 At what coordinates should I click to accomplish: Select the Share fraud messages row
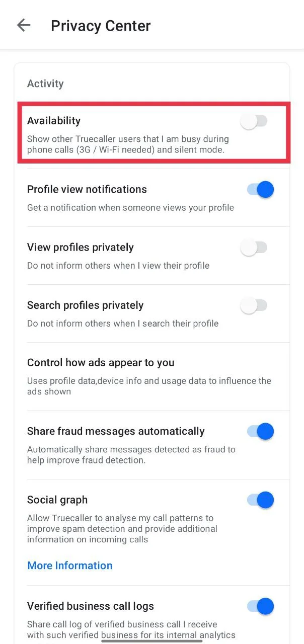(126, 445)
